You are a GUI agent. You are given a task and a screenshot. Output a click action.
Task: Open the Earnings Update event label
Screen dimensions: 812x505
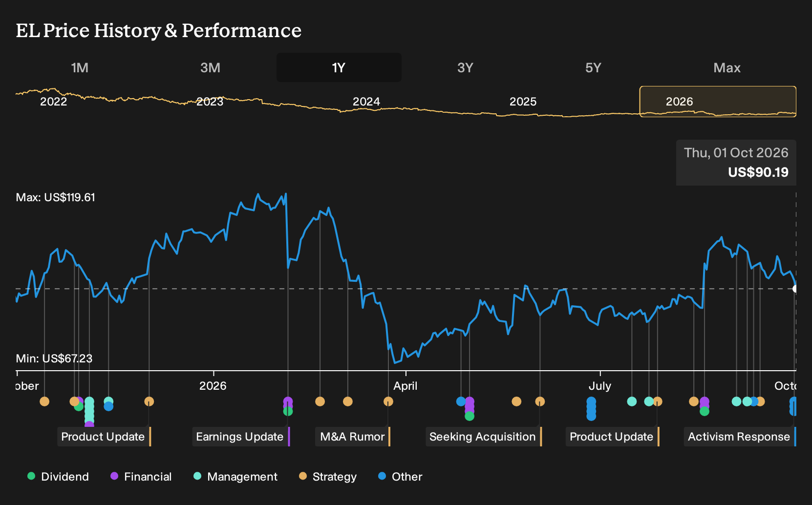coord(240,437)
